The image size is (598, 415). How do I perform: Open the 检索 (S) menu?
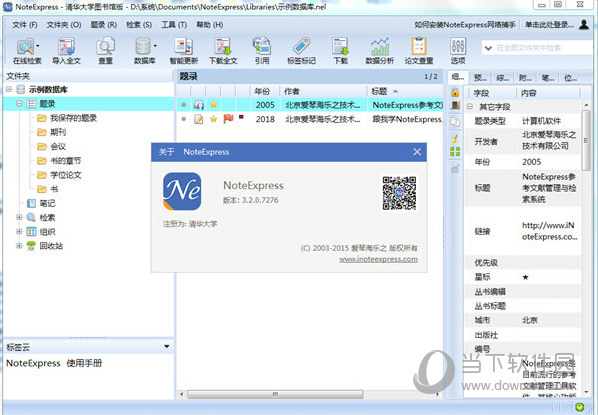pyautogui.click(x=139, y=25)
